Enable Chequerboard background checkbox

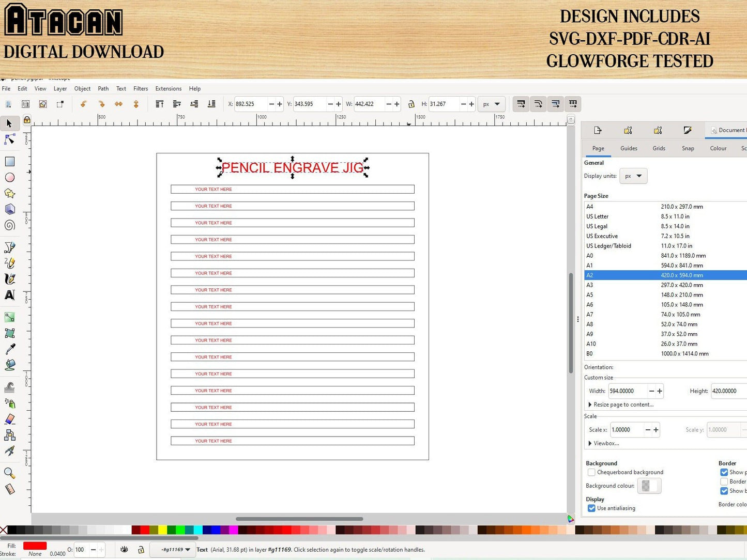(x=591, y=472)
